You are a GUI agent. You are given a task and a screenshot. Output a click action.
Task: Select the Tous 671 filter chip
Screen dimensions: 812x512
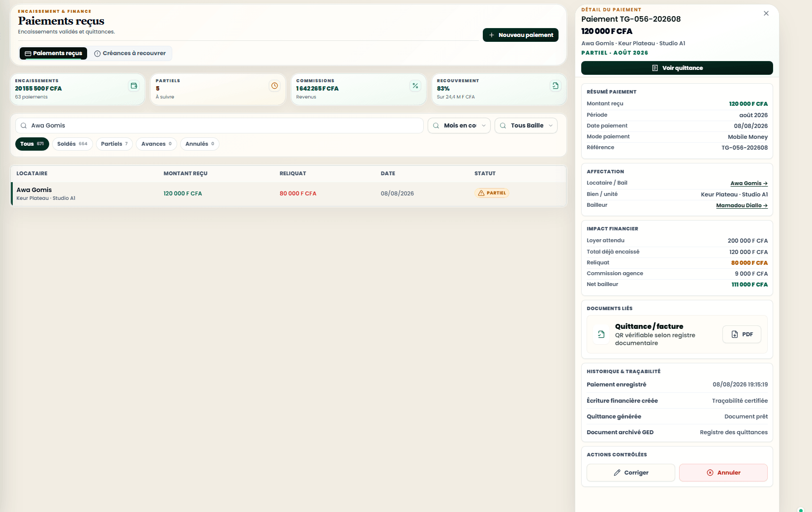point(32,144)
